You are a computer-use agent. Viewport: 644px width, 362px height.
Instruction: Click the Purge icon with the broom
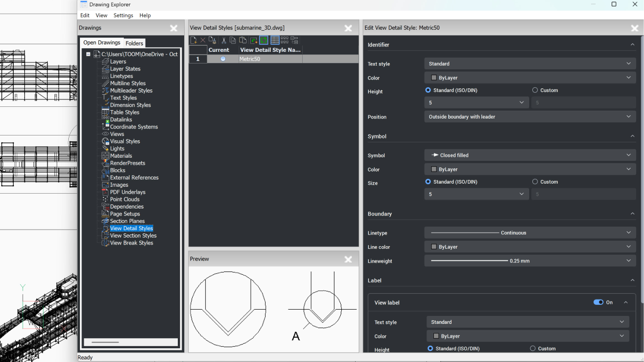(212, 40)
